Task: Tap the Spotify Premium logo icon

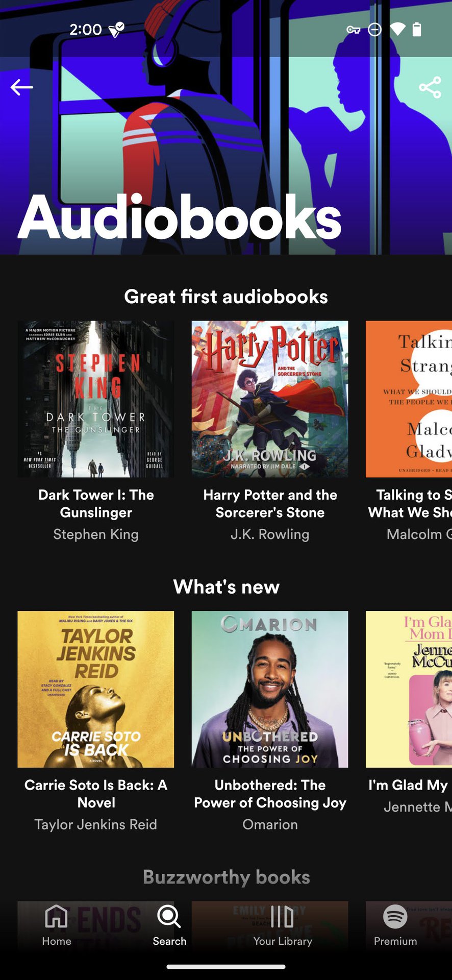Action: [x=395, y=917]
